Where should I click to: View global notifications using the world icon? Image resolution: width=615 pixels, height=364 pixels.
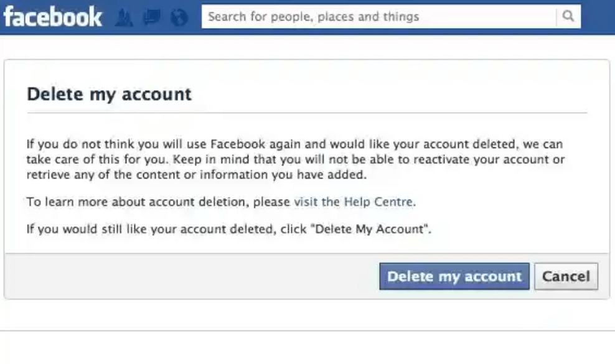(179, 17)
